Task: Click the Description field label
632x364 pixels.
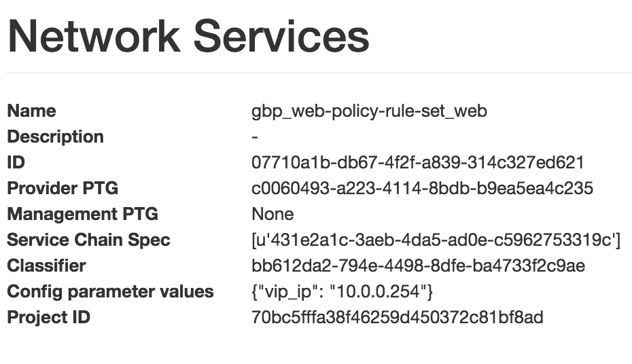Action: (x=56, y=137)
